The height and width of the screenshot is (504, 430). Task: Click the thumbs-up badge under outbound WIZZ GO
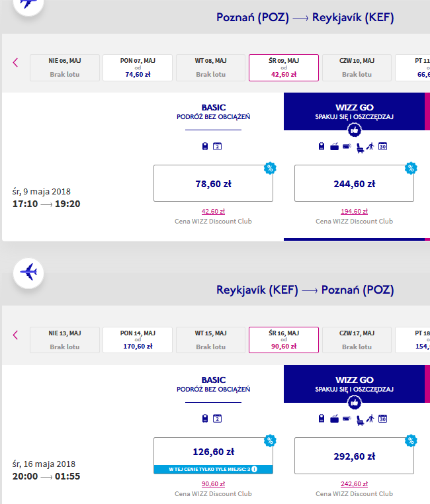[354, 130]
